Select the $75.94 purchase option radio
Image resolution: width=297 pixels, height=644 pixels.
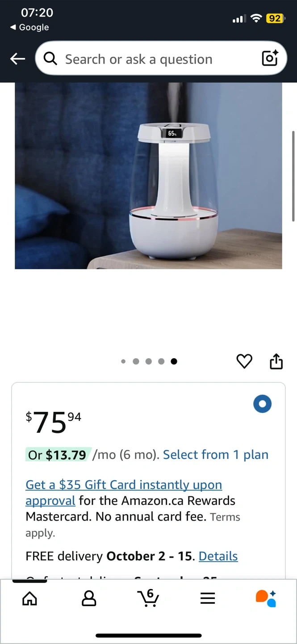pos(262,404)
